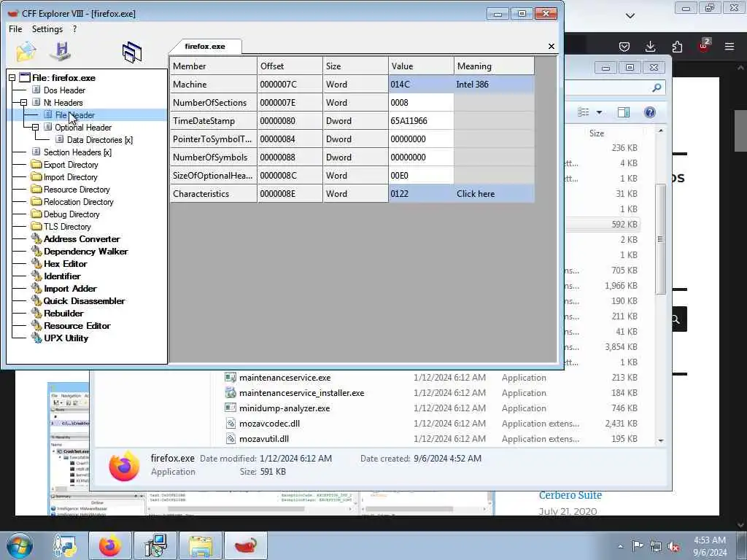Open Section Headers [x] in the tree

click(77, 152)
